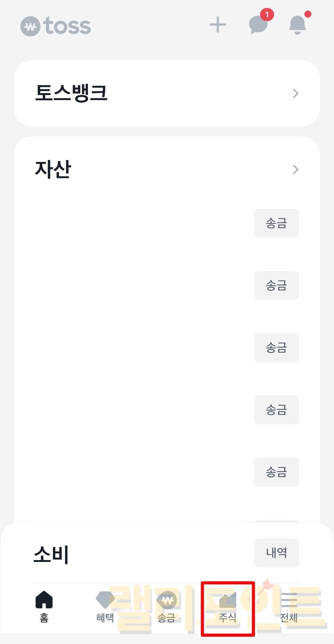Open the 자산 section heading
The width and height of the screenshot is (334, 644).
tap(53, 169)
